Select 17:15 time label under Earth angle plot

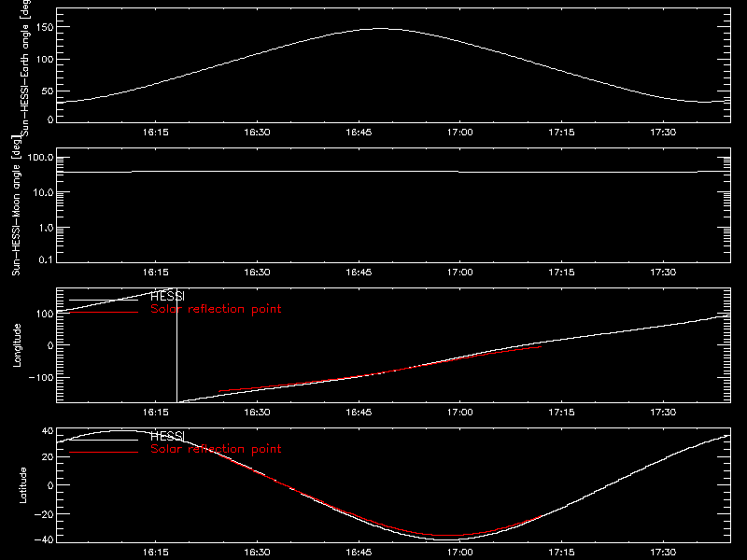pyautogui.click(x=561, y=132)
